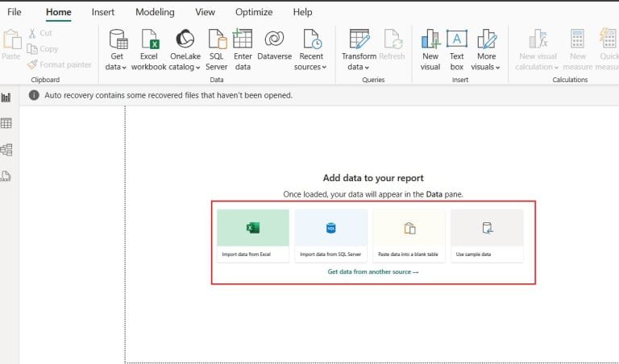The image size is (619, 364).
Task: Open the OneLake catalog icon
Action: click(x=185, y=39)
